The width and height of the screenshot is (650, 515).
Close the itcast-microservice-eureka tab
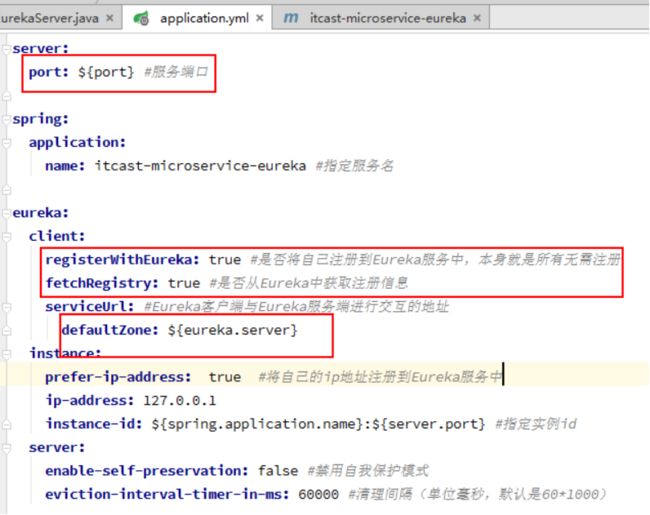click(477, 18)
